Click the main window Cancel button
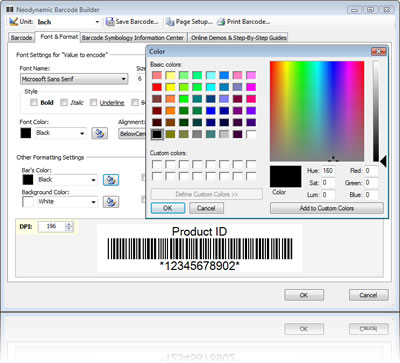Viewport: 400px width, 363px height. coord(368,295)
